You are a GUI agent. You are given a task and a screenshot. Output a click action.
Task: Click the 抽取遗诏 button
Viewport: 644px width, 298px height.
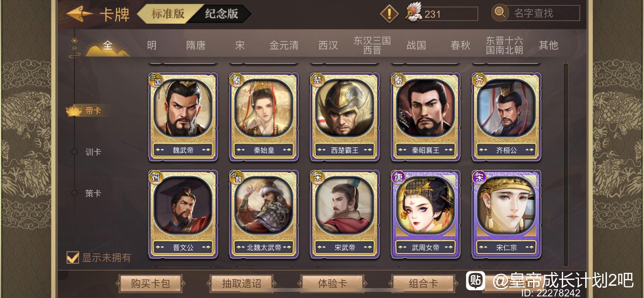coord(241,283)
